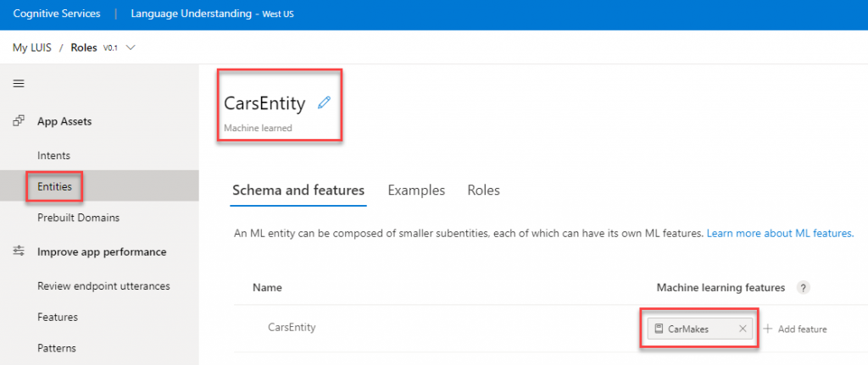
Task: Open Prebuilt Domains page
Action: pyautogui.click(x=79, y=218)
